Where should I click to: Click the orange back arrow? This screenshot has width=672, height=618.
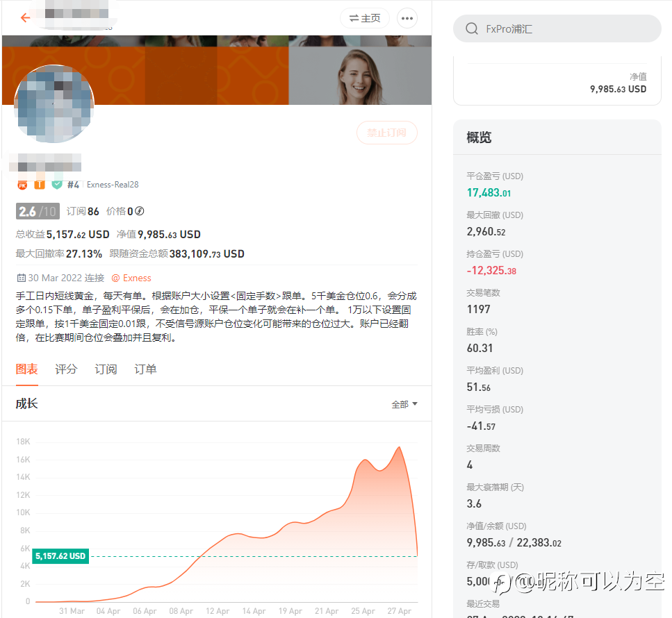(x=26, y=17)
